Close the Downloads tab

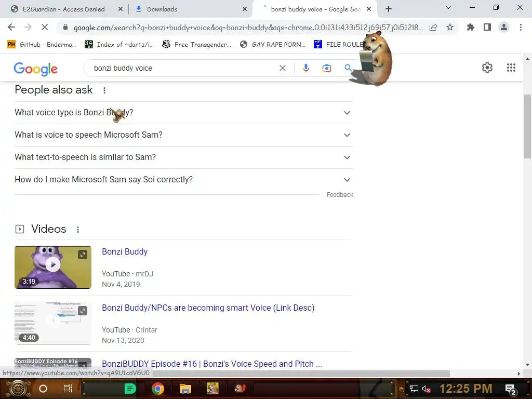point(245,9)
